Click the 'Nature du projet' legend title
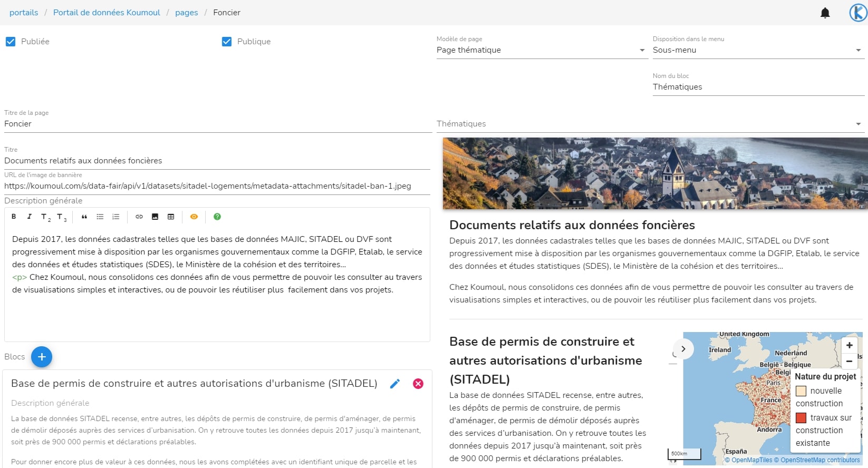Screen dimensions: 868x468 coord(825,377)
